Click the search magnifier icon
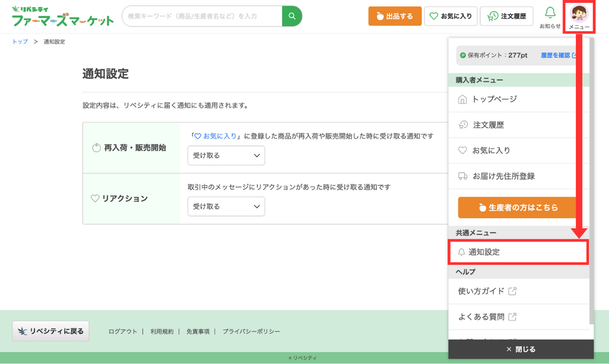Viewport: 609px width, 364px height. click(x=292, y=16)
